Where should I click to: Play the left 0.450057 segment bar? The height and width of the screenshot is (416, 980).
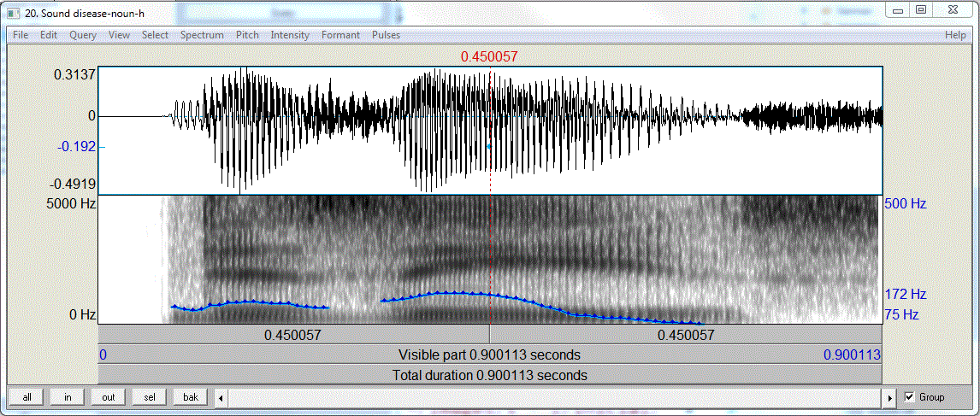coord(294,334)
